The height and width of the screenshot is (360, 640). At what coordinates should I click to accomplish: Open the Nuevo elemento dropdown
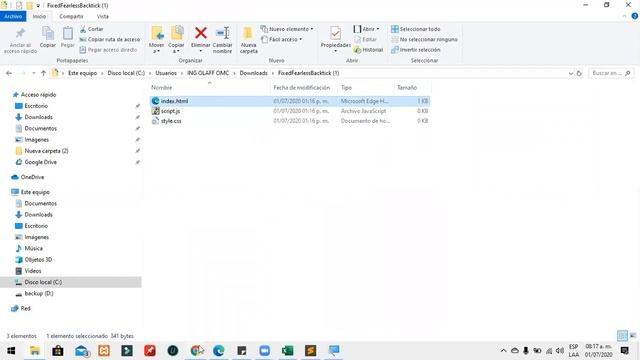pos(287,29)
